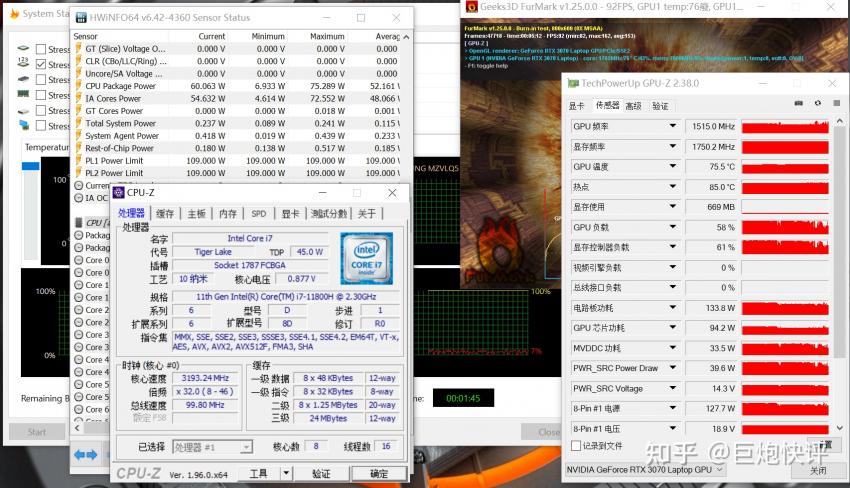Click lightning icon beside Total System Power
Image resolution: width=850 pixels, height=488 pixels.
[x=80, y=124]
